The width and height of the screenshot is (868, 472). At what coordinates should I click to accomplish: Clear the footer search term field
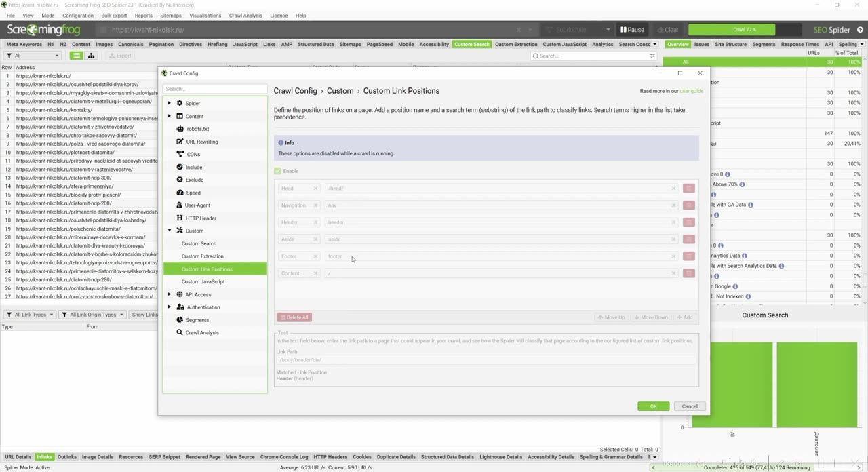click(673, 256)
